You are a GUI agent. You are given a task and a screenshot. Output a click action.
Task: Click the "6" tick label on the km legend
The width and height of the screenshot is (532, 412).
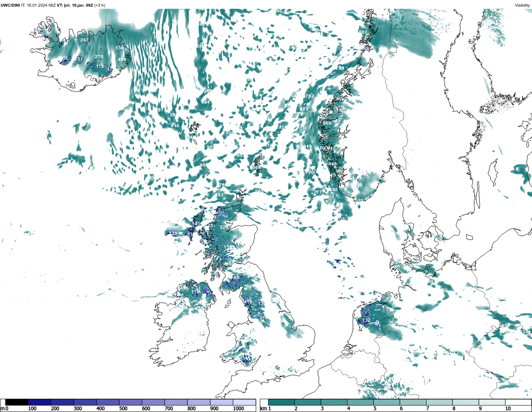[x=401, y=409]
